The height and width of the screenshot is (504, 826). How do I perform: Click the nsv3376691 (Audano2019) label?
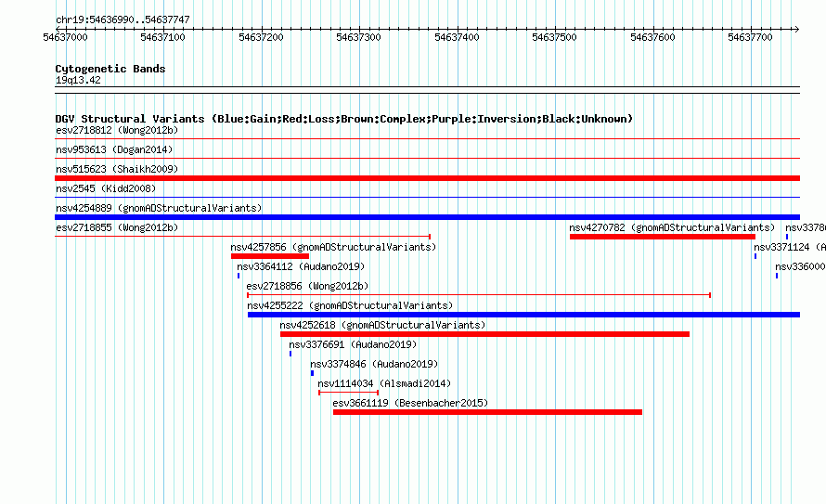353,344
